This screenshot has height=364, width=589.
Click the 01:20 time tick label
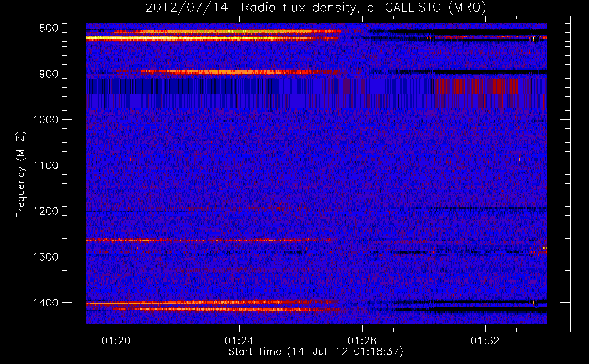click(x=116, y=341)
